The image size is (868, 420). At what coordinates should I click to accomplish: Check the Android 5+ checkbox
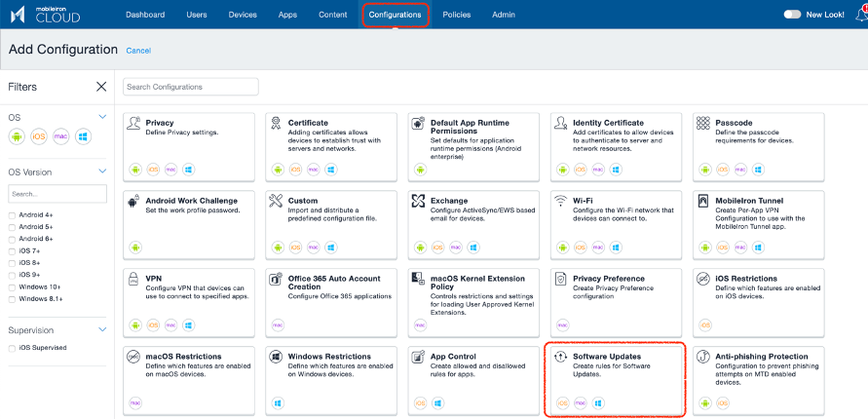(x=13, y=227)
